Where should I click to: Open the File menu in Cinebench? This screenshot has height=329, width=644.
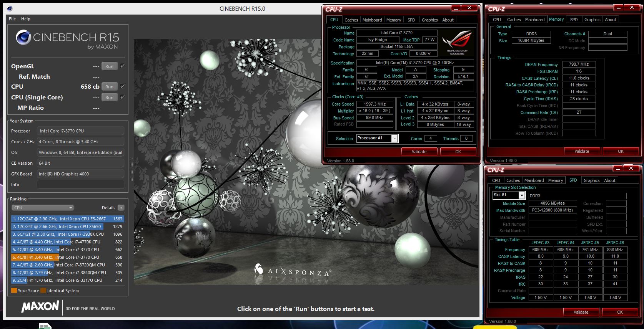[x=12, y=19]
